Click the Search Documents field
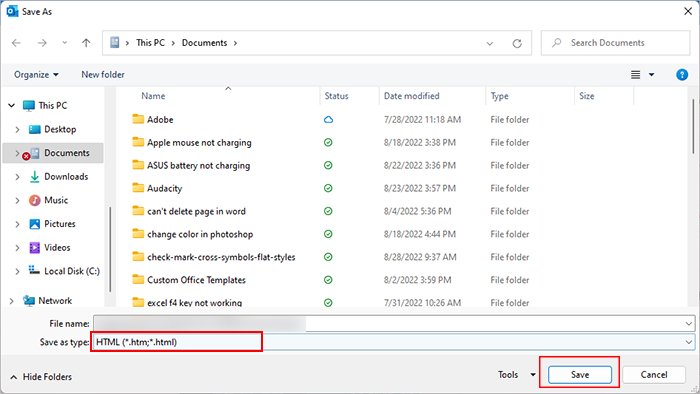This screenshot has height=394, width=700. click(616, 43)
